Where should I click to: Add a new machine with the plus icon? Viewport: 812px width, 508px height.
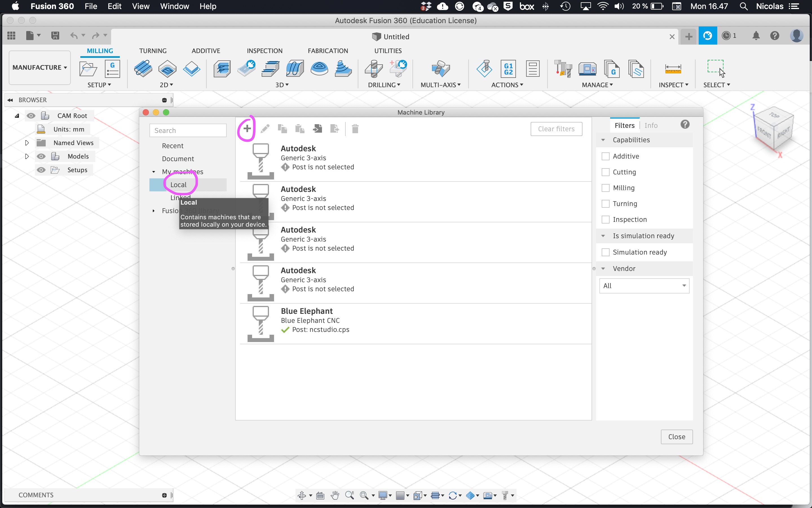[247, 129]
